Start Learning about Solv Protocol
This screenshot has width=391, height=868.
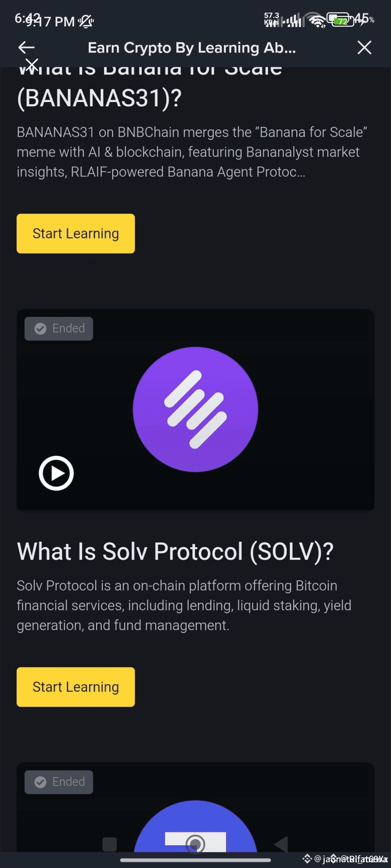coord(76,686)
